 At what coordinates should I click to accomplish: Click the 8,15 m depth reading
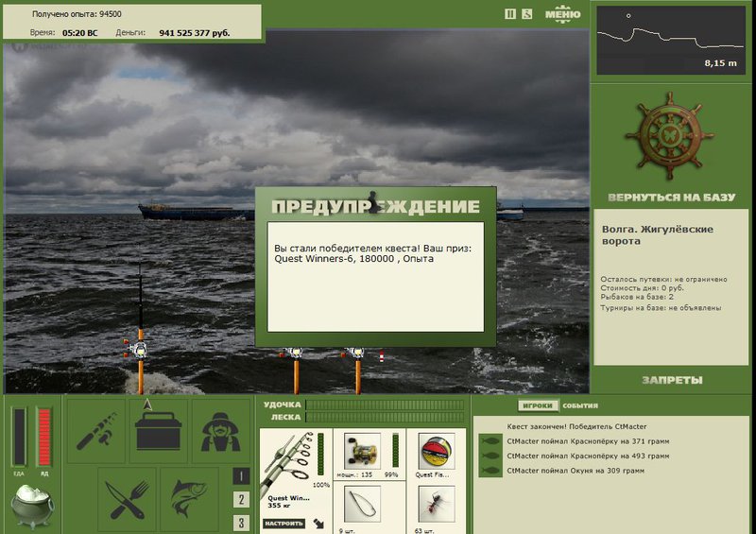pyautogui.click(x=720, y=63)
